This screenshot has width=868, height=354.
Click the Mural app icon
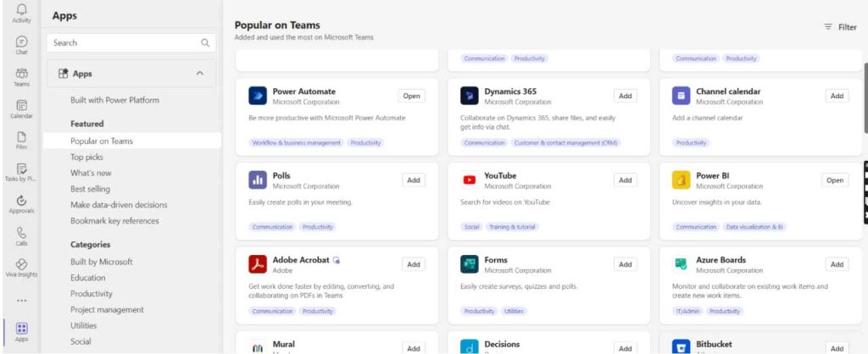(258, 347)
